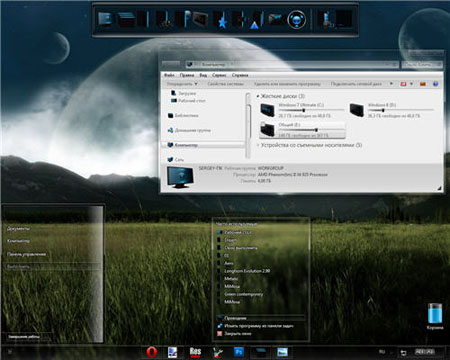The width and height of the screenshot is (450, 360).
Task: Launch the Res taskbar application
Action: (195, 352)
